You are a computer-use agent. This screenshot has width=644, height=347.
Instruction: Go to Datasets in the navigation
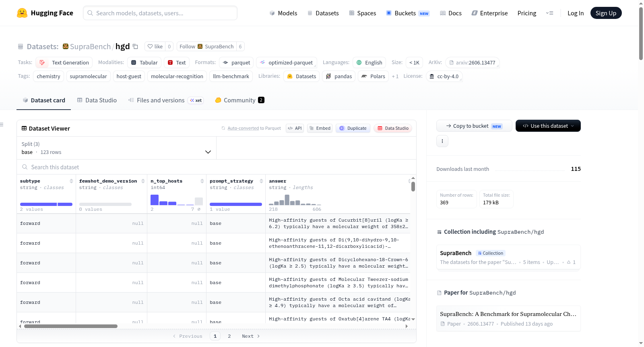point(323,13)
